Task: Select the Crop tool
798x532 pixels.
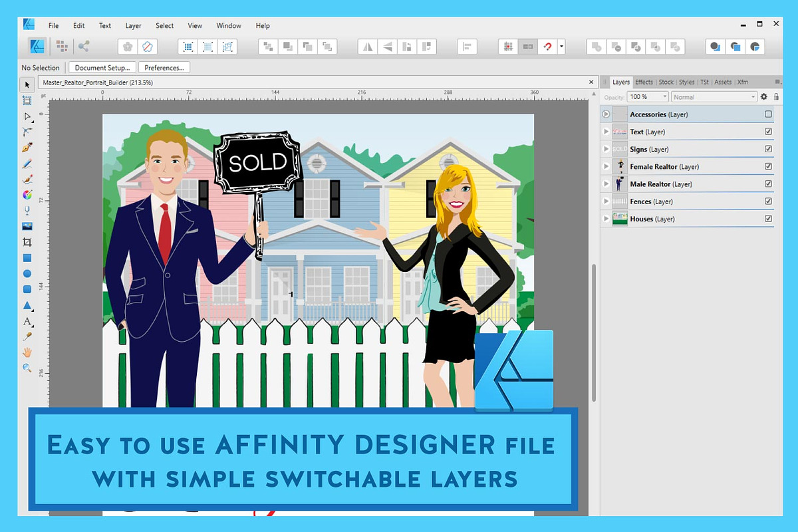Action: pyautogui.click(x=27, y=242)
